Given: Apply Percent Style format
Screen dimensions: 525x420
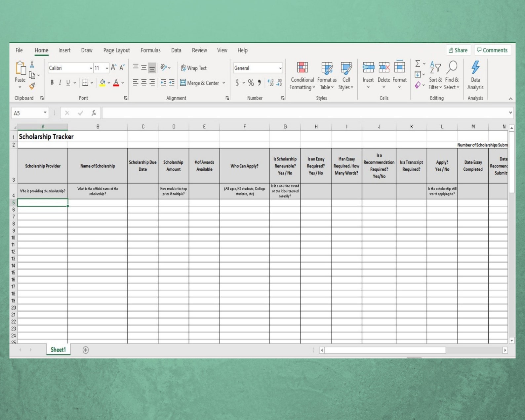Looking at the screenshot, I should point(251,83).
